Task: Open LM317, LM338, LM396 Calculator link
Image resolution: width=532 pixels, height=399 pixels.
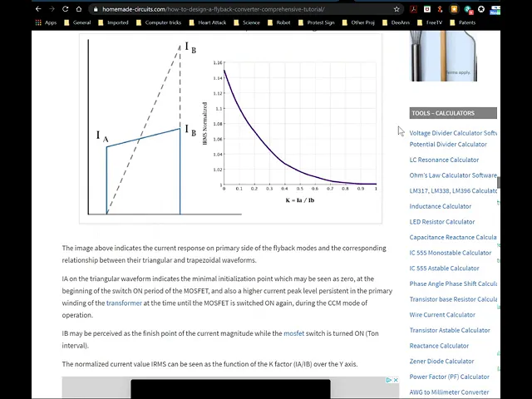Action: [x=453, y=190]
